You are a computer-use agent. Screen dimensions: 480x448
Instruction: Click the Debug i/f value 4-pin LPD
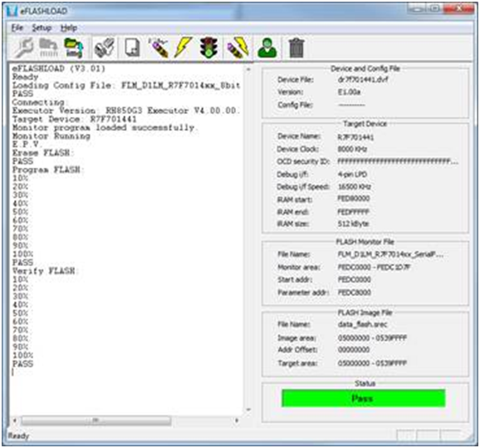pos(352,175)
